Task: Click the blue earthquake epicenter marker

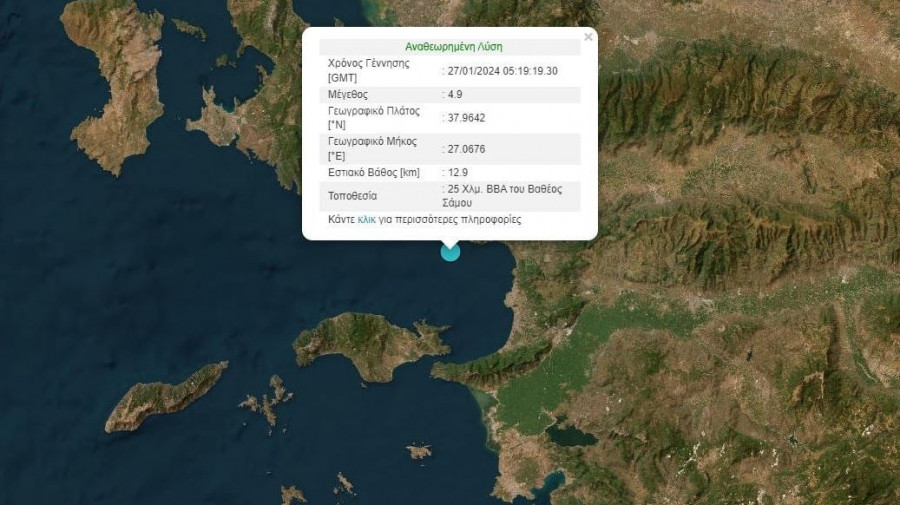Action: tap(451, 251)
